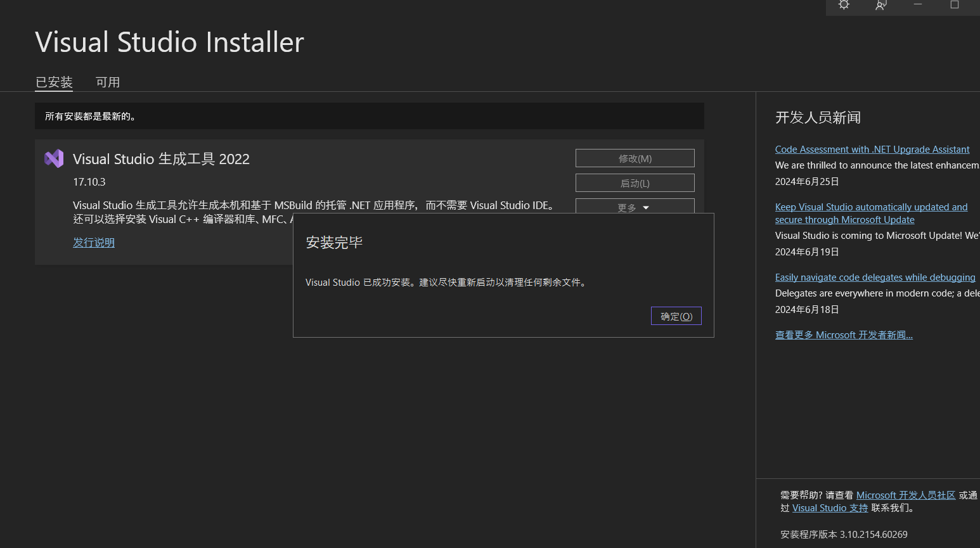Image resolution: width=980 pixels, height=548 pixels.
Task: Select Delegates are everywhere in modern code
Action: point(877,293)
